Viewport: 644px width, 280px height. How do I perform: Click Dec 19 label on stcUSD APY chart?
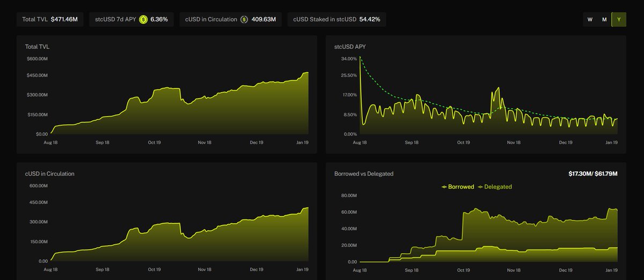tap(566, 142)
